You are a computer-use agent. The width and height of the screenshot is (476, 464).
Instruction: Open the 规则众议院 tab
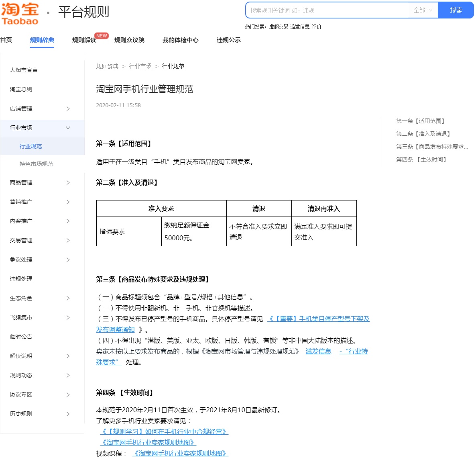click(129, 40)
